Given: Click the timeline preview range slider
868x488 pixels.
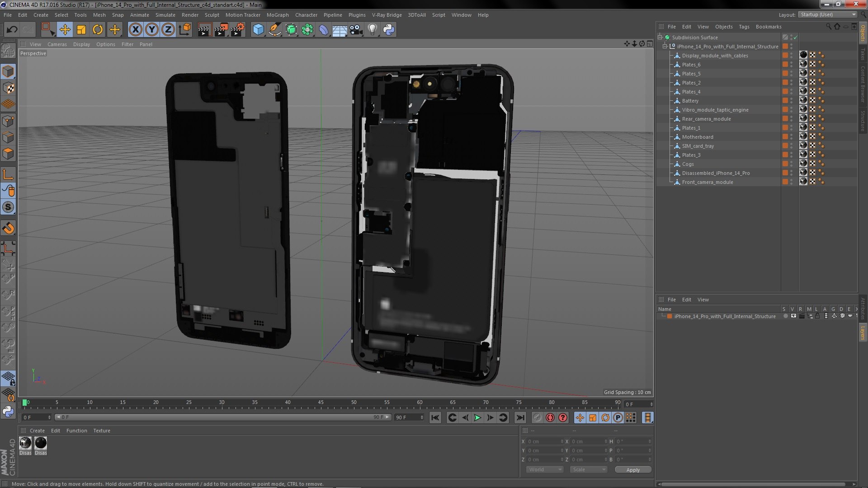Looking at the screenshot, I should 222,417.
